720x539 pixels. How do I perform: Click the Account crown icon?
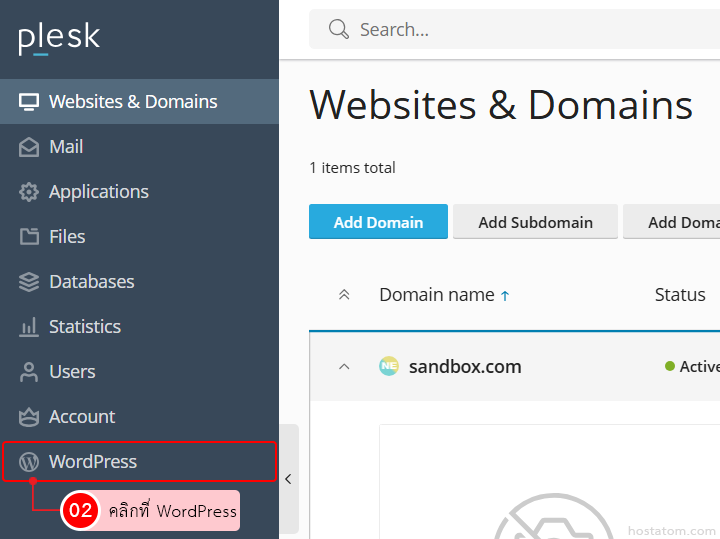click(x=29, y=417)
